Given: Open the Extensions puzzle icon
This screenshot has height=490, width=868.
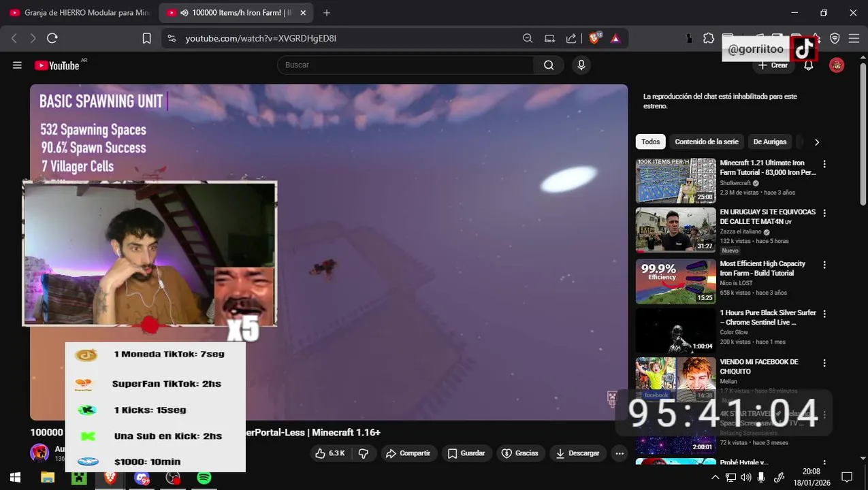Looking at the screenshot, I should pyautogui.click(x=709, y=39).
